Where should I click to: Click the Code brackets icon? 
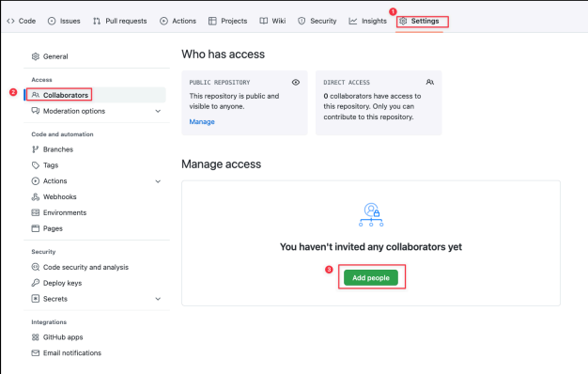point(10,21)
